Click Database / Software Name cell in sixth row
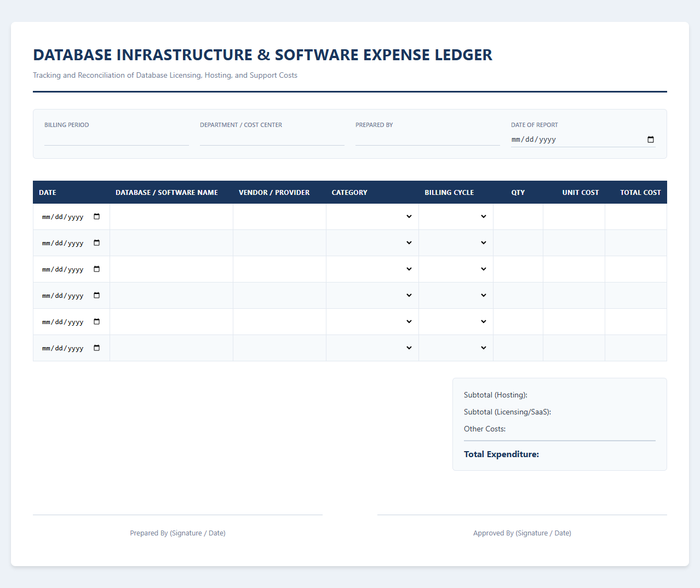Viewport: 700px width, 588px height. (x=171, y=348)
